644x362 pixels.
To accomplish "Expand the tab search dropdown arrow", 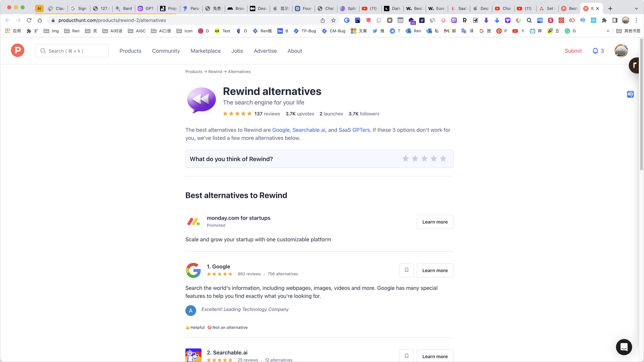I will tap(636, 9).
